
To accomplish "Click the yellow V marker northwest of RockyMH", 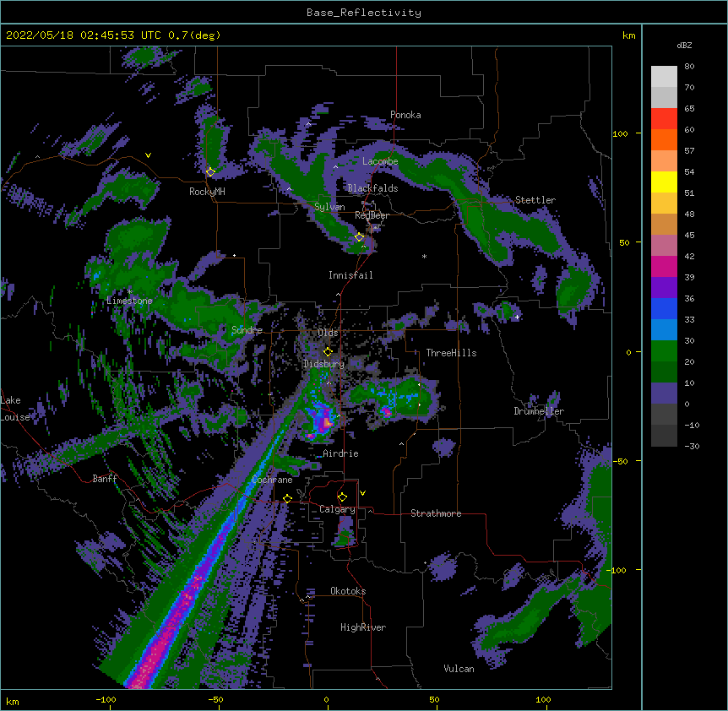I will tap(148, 155).
